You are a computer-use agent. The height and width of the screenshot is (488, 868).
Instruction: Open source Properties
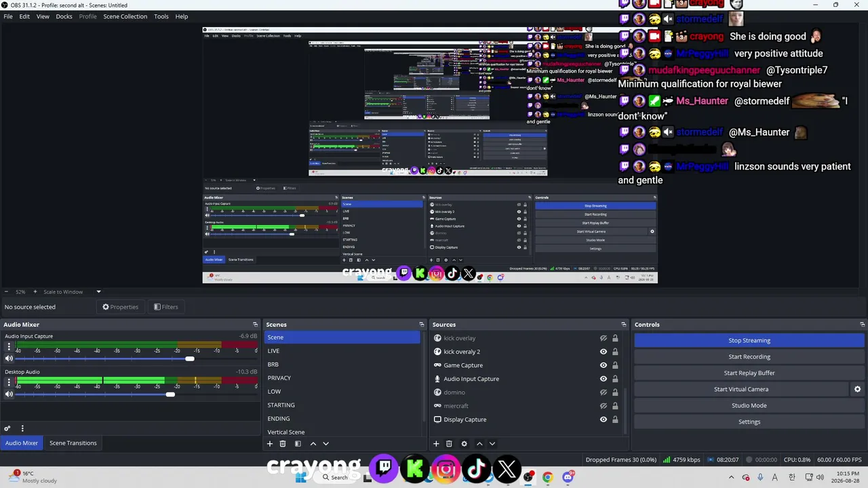(x=121, y=307)
